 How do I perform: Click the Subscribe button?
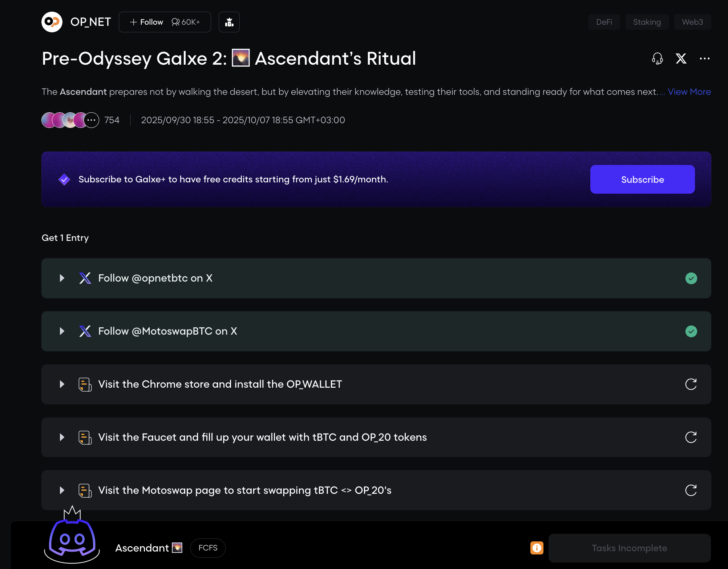642,179
